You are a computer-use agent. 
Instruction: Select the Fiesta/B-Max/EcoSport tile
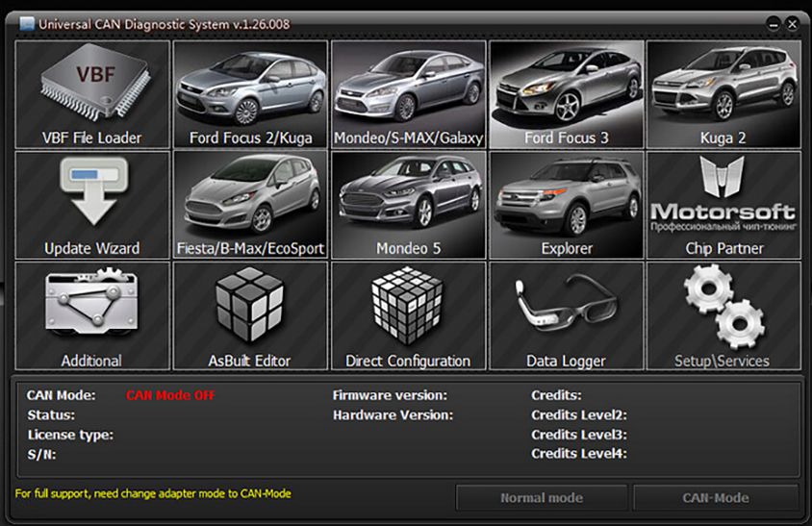pos(251,205)
